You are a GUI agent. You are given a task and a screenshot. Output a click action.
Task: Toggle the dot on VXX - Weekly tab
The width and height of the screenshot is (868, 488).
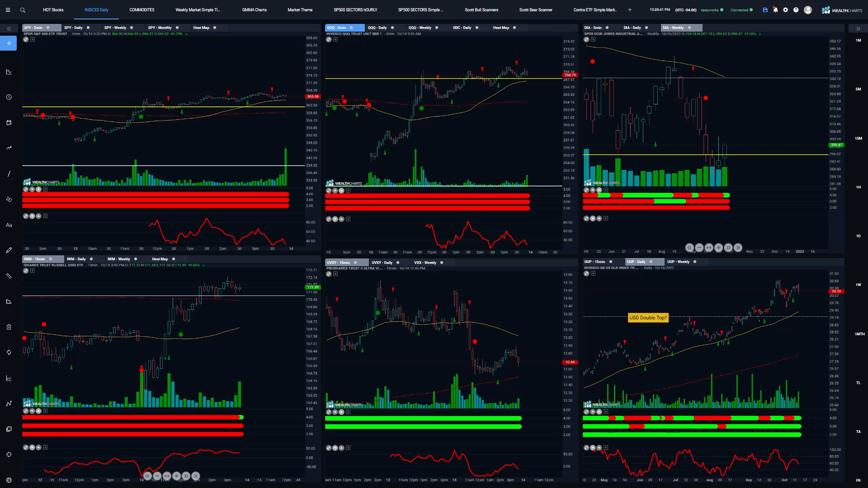(x=442, y=263)
